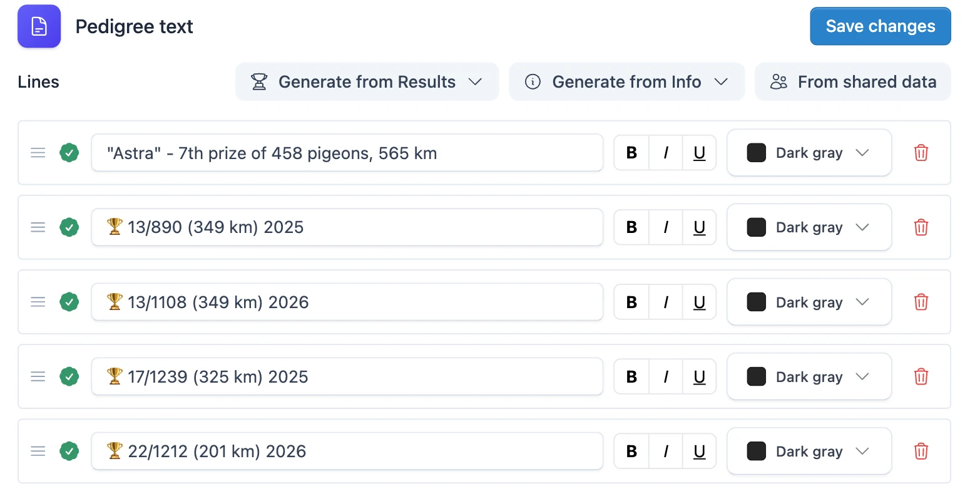The width and height of the screenshot is (980, 491).
Task: Toggle bold on the 13/1108 (349 km) line
Action: point(631,302)
